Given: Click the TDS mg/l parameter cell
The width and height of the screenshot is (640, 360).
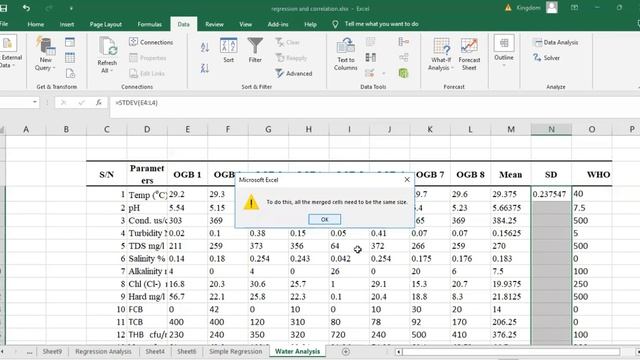Looking at the screenshot, I should point(147,246).
